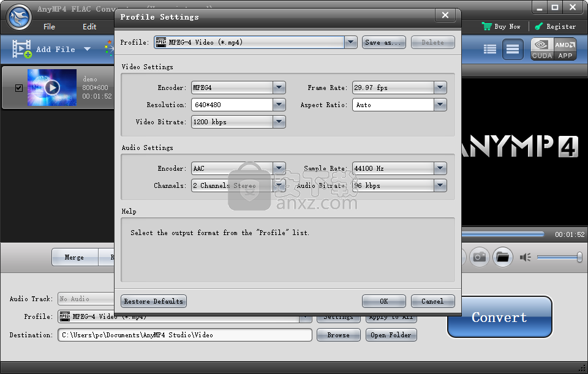Open the video Encoder MPEG4 dropdown
588x374 pixels.
tap(279, 88)
